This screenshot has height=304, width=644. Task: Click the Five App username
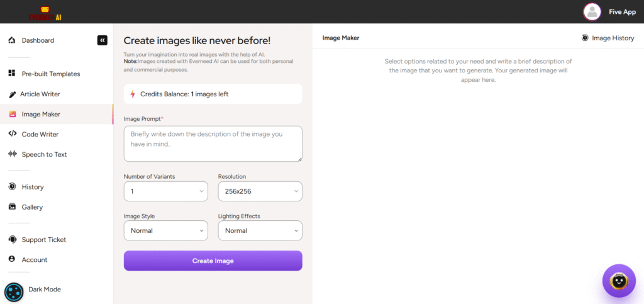coord(622,12)
